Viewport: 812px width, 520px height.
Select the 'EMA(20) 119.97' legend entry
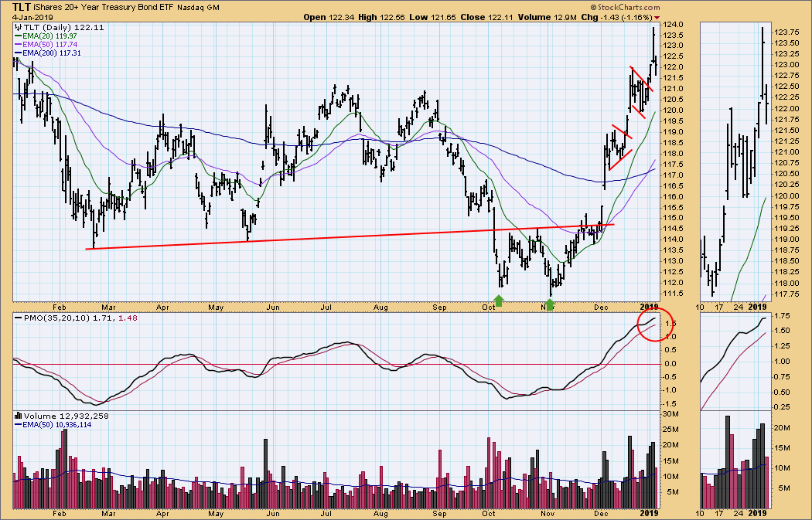point(46,36)
